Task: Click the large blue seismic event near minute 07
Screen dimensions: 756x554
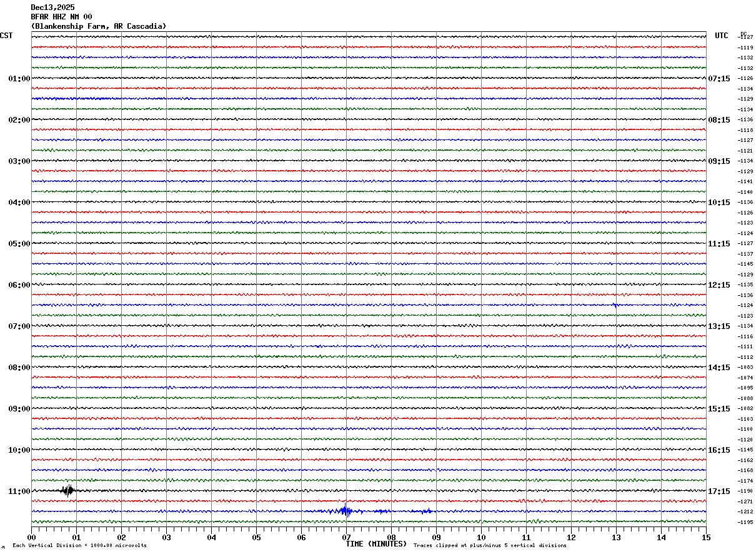Action: tap(345, 510)
